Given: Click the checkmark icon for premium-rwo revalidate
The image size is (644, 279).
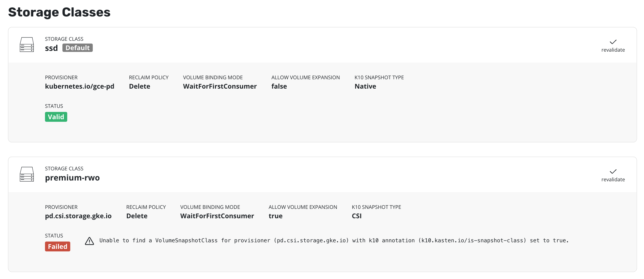Looking at the screenshot, I should (x=613, y=171).
